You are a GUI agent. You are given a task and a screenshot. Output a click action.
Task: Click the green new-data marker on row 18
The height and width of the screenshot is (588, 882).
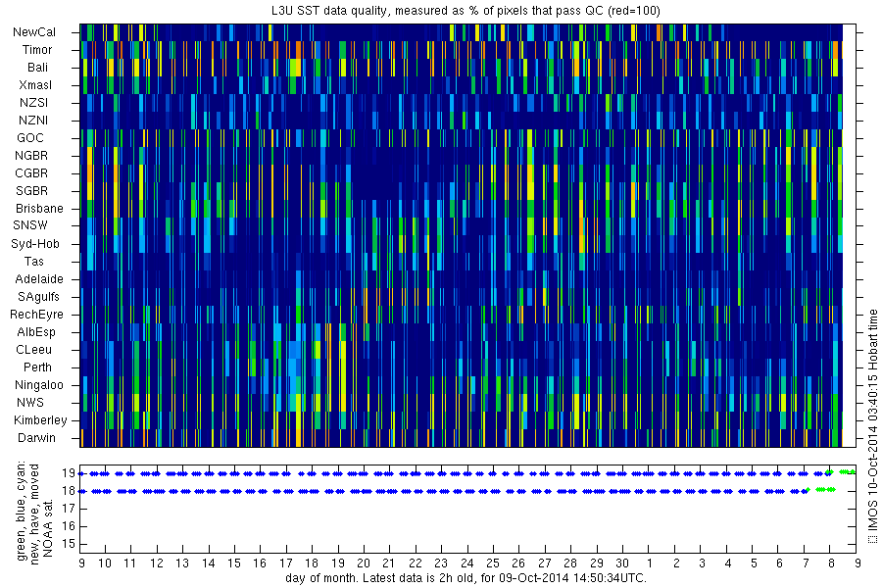pyautogui.click(x=826, y=490)
